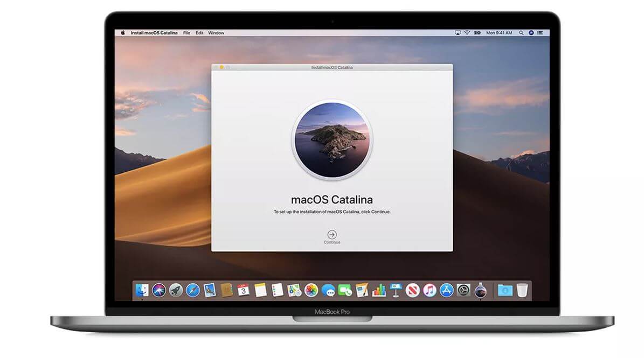Open Pages icon in the Dock
The height and width of the screenshot is (358, 644).
click(362, 290)
